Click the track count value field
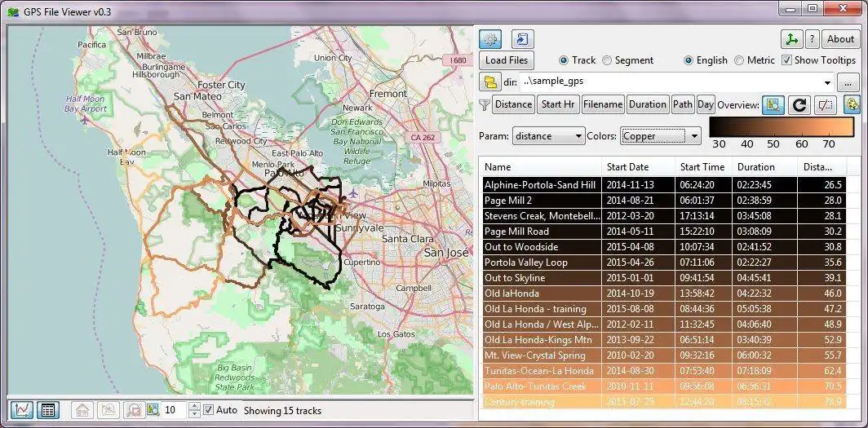This screenshot has height=428, width=868. pyautogui.click(x=175, y=410)
